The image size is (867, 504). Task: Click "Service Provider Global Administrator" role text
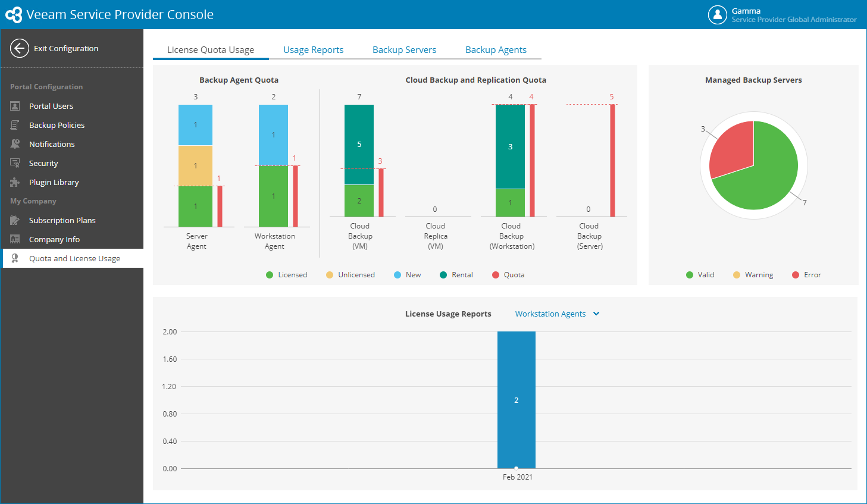click(794, 20)
